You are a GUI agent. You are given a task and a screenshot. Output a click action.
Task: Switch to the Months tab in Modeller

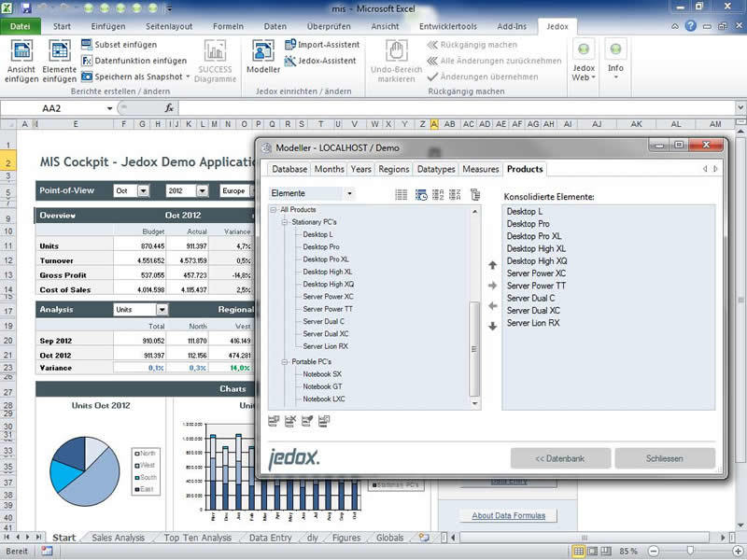(x=330, y=169)
